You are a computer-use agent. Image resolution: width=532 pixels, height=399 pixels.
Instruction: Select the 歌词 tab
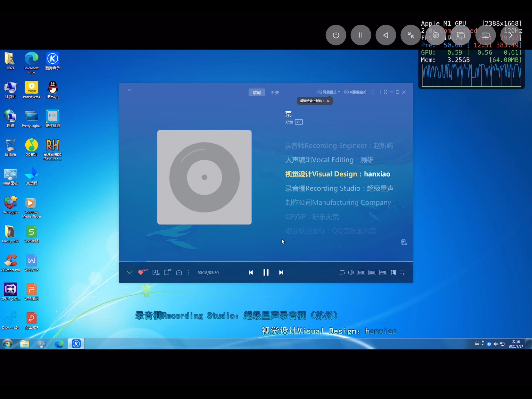point(257,92)
